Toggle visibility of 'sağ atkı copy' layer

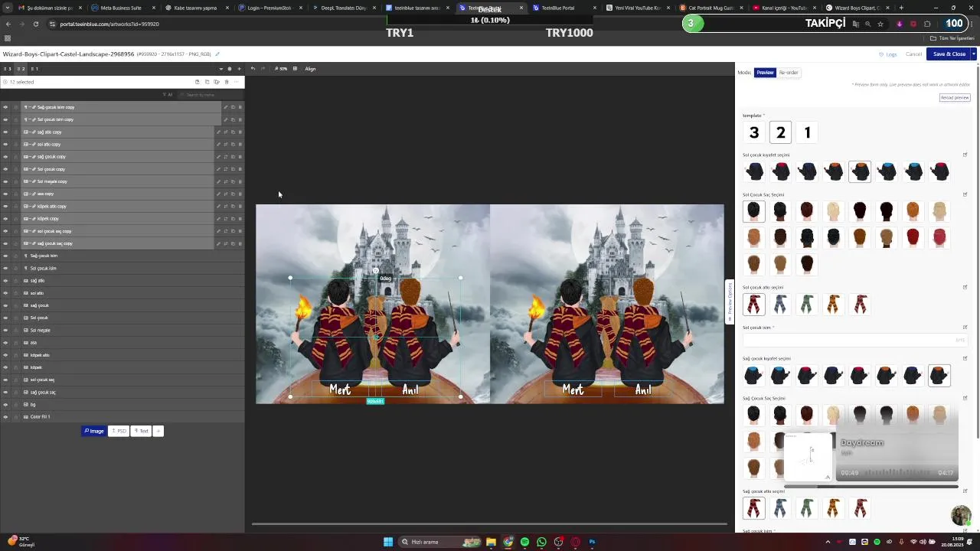(5, 132)
